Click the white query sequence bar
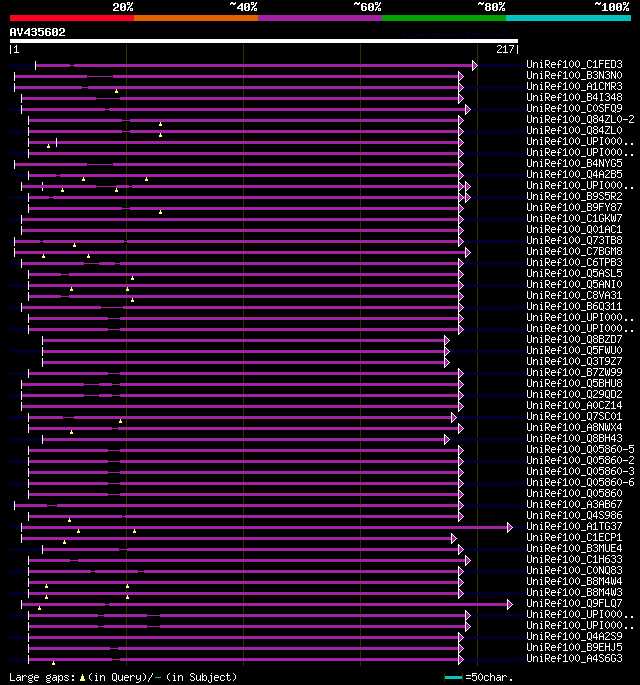640x685 pixels. coord(264,41)
